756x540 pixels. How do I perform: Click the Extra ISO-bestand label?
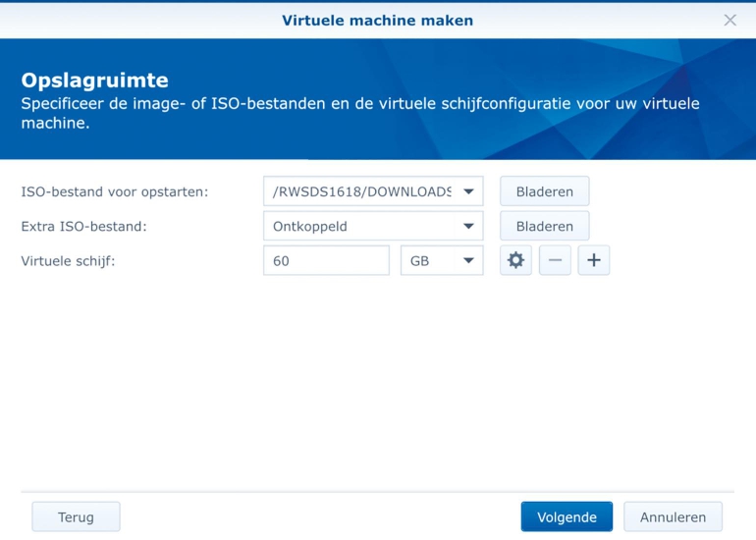(x=83, y=227)
